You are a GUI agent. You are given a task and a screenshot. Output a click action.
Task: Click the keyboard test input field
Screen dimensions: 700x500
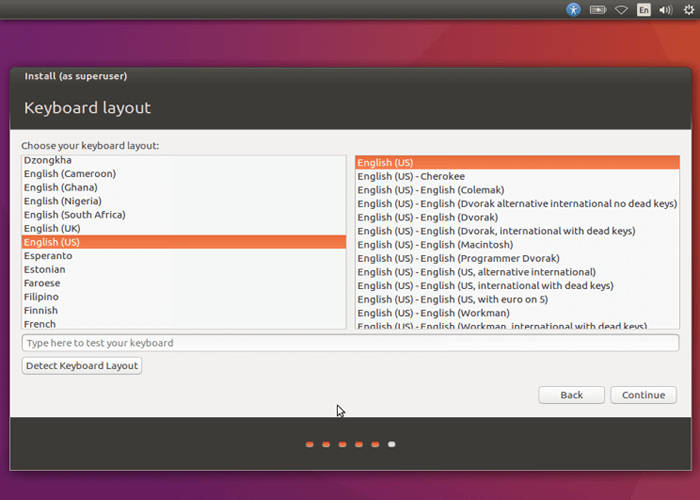(350, 343)
